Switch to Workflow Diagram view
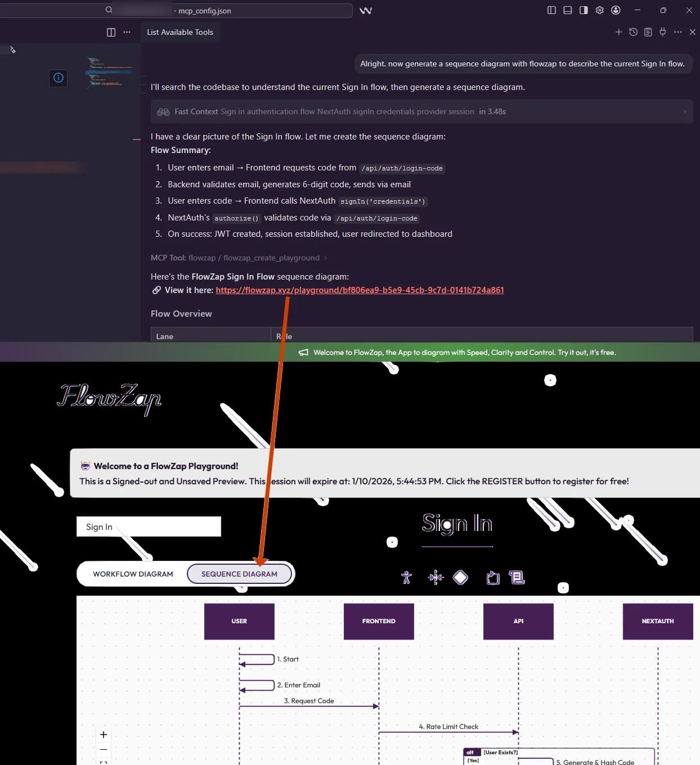 [x=133, y=574]
